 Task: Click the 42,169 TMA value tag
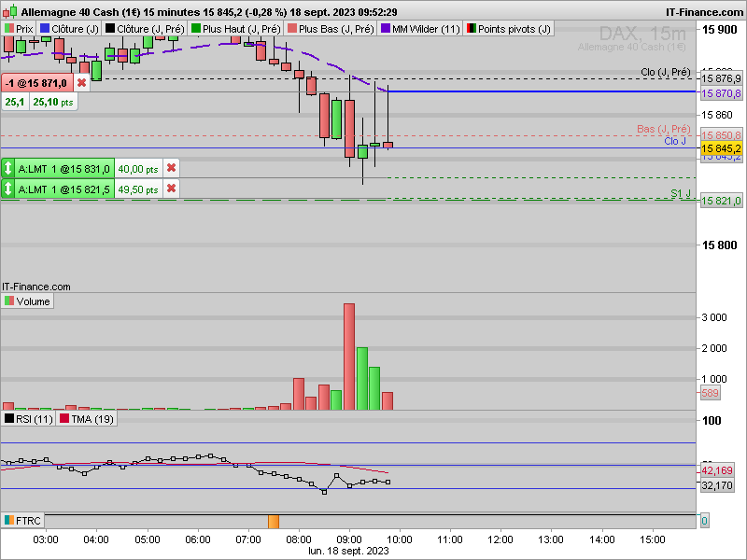717,470
